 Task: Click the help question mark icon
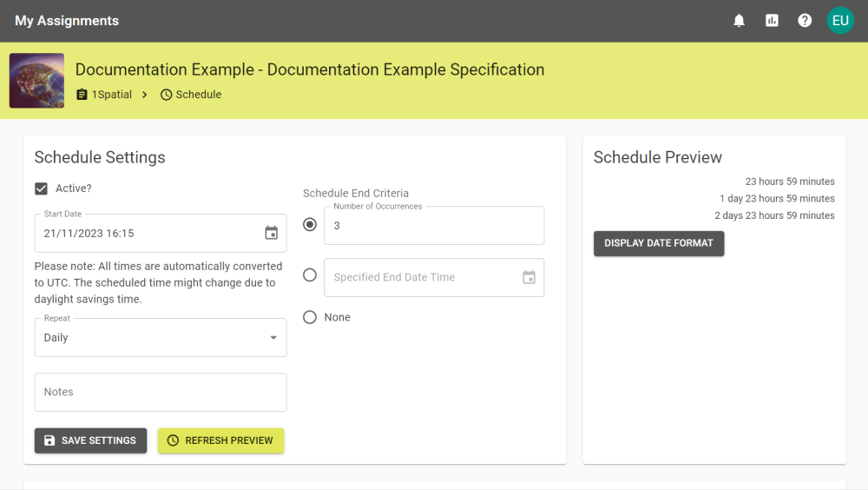pyautogui.click(x=805, y=21)
